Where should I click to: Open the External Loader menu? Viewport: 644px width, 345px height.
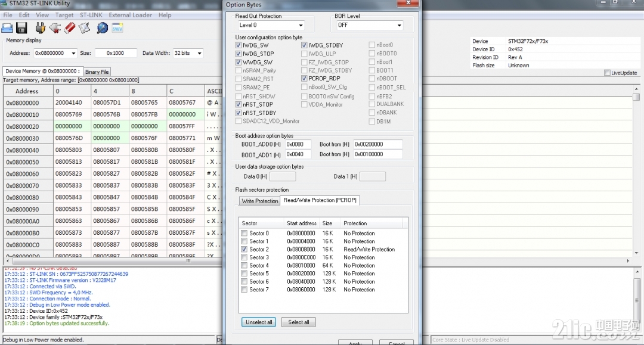click(130, 15)
